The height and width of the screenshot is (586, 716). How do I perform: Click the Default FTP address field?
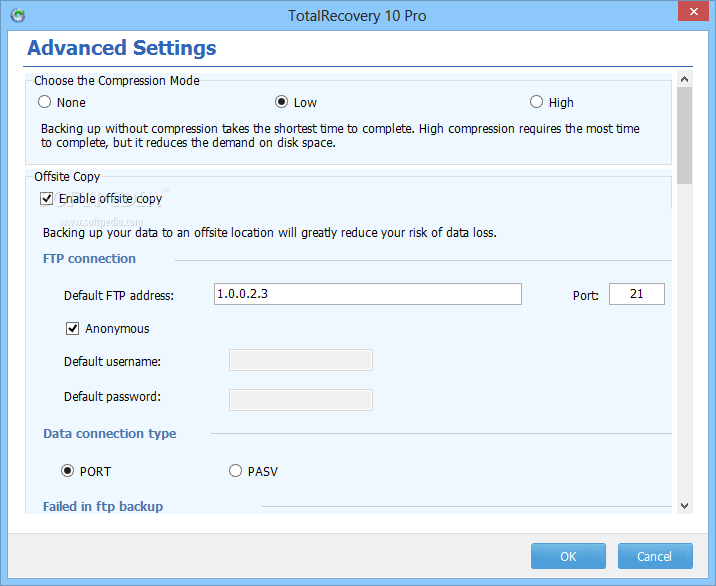click(x=368, y=294)
